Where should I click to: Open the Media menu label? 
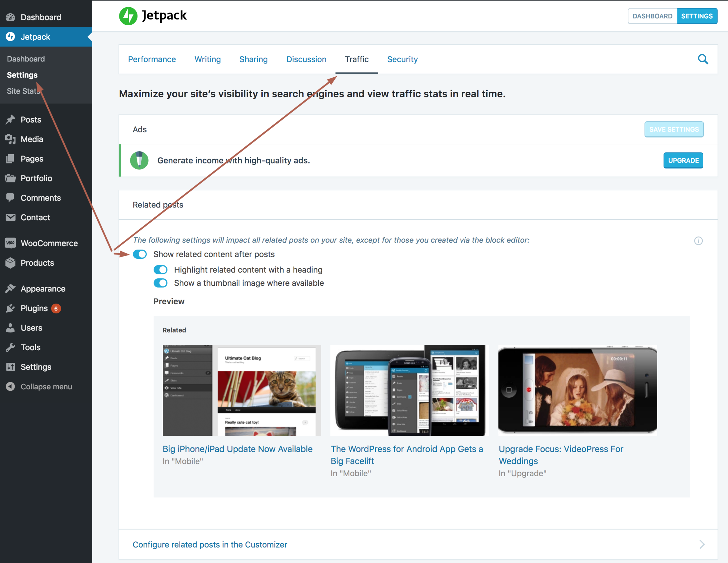click(32, 139)
